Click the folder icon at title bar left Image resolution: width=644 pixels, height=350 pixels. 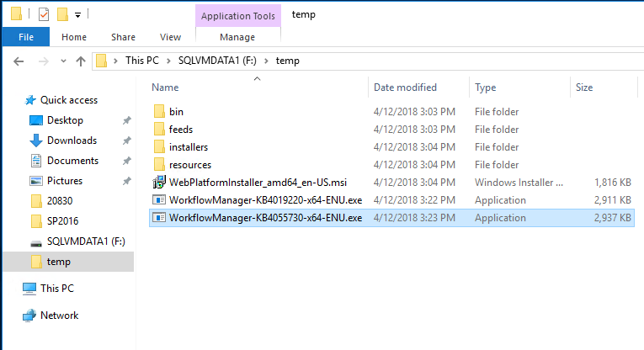(x=16, y=13)
